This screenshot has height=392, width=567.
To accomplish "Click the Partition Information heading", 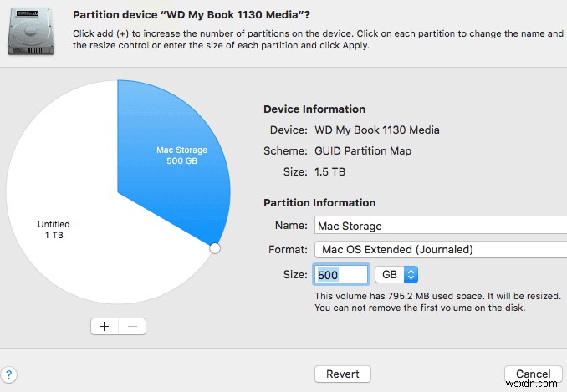I will tap(319, 203).
